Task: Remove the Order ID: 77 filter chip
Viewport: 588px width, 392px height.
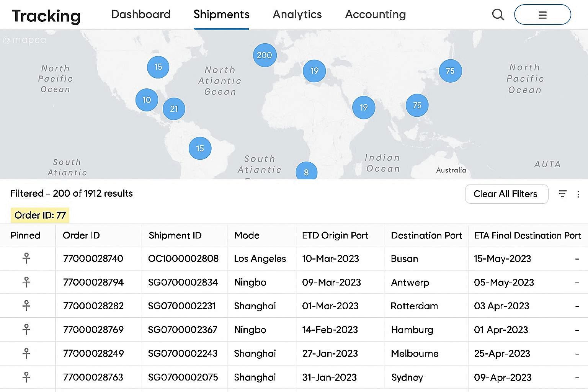Action: (40, 216)
